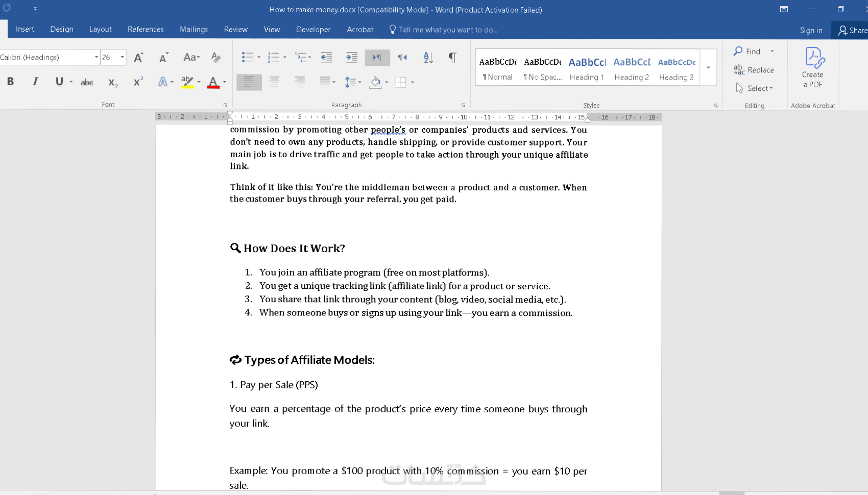The image size is (868, 495).
Task: Click the Ribbon Display Options icon
Action: (784, 9)
